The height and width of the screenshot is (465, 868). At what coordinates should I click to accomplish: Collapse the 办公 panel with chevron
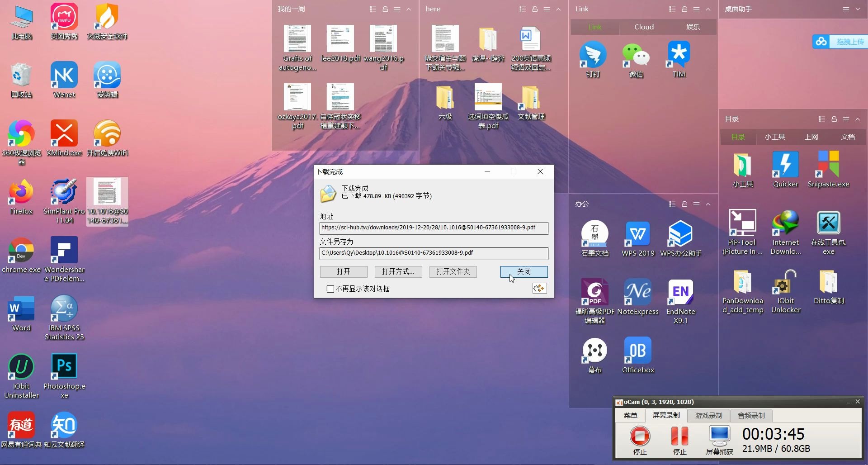[708, 204]
